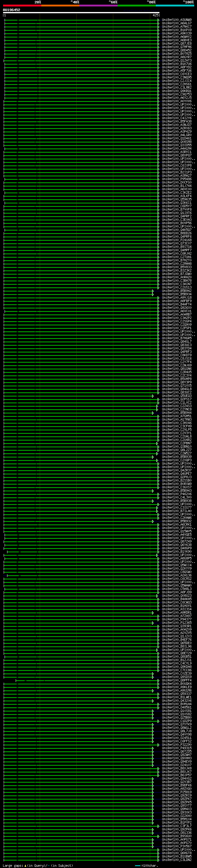Open hit UniRef100_B1KPX9
Image resolution: width=197 pixels, height=868 pixels.
pos(177,30)
